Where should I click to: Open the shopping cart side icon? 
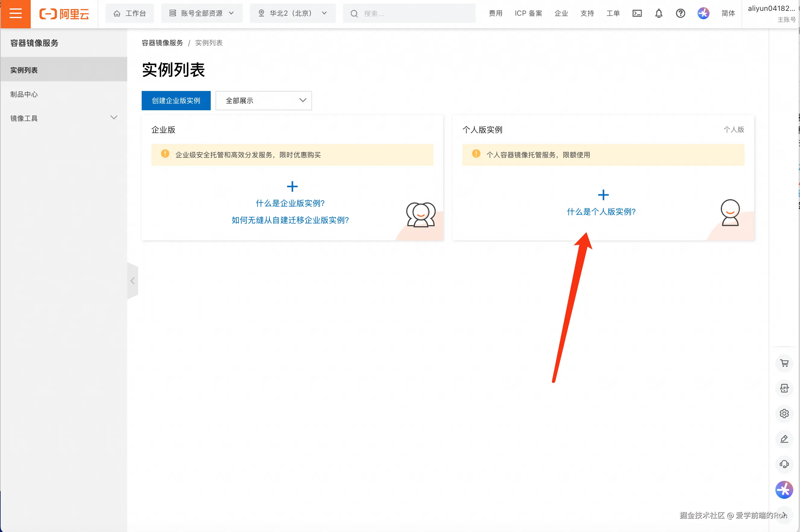(784, 363)
